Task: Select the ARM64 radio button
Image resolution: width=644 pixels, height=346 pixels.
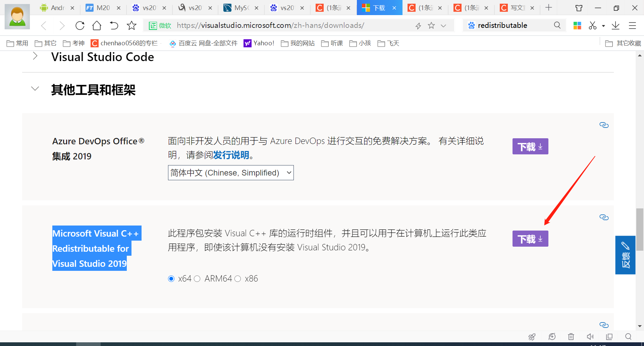Action: pyautogui.click(x=197, y=279)
